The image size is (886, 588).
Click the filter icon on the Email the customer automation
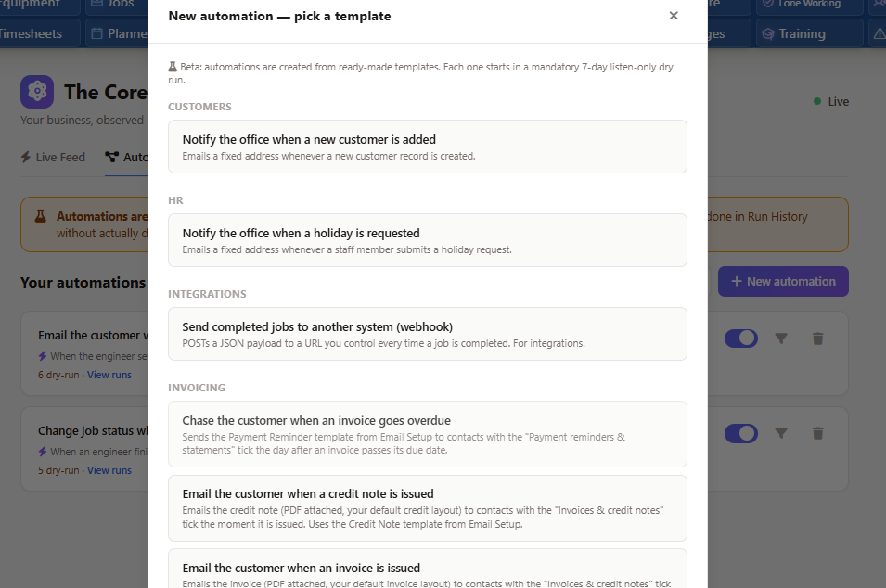coord(781,339)
